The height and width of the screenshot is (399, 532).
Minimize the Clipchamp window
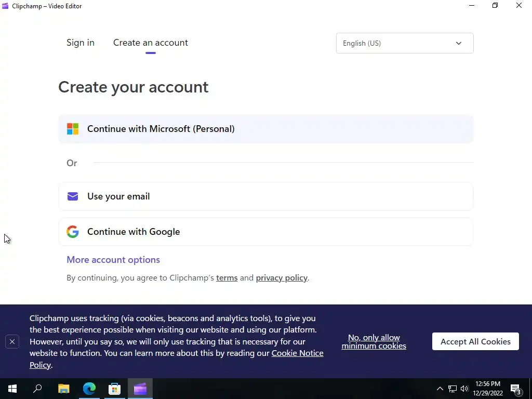point(472,6)
